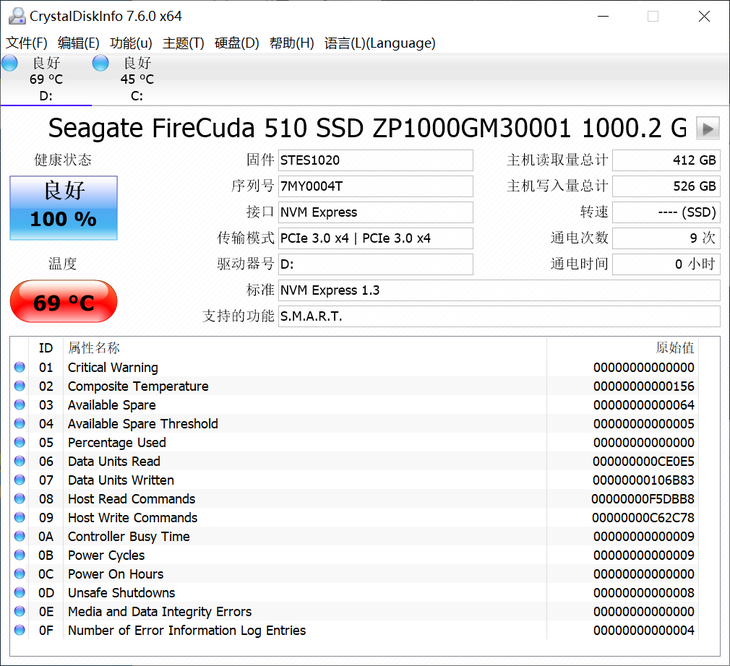Click the status dot for Power On Hours
Viewport: 730px width, 666px height.
(20, 574)
